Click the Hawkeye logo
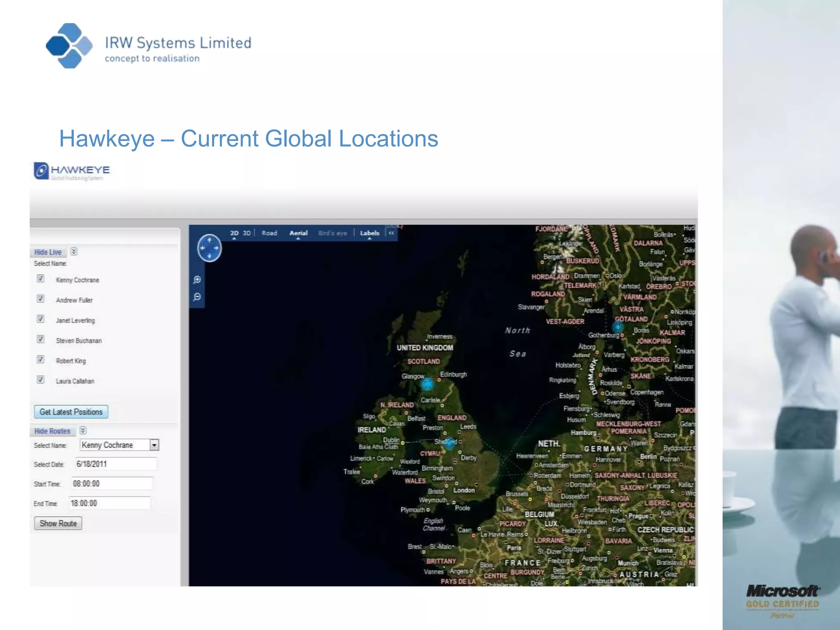Screen dimensions: 840x630 pyautogui.click(x=72, y=171)
